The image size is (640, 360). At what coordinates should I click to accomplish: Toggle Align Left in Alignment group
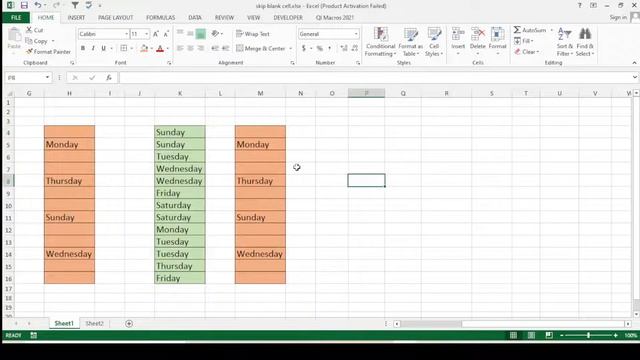pos(180,48)
